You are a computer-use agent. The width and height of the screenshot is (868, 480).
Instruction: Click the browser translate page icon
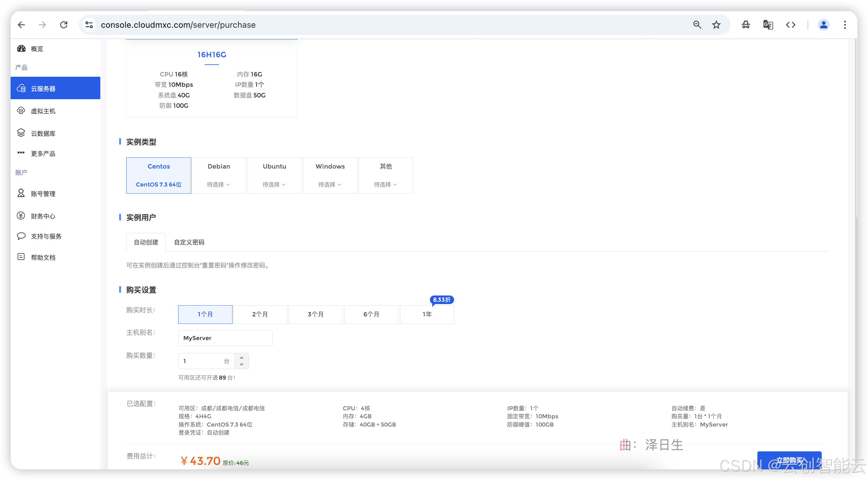click(768, 25)
